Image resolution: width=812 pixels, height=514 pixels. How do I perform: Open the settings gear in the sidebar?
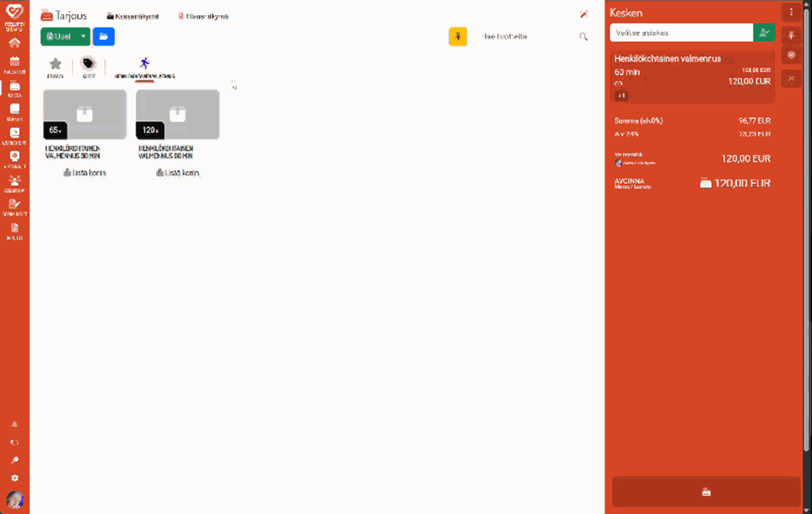tap(14, 478)
